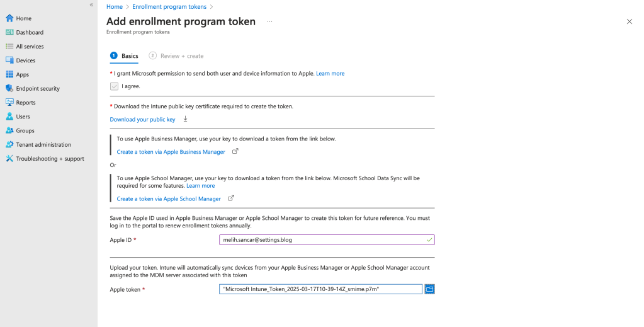This screenshot has width=644, height=327.
Task: Click the Users icon in sidebar
Action: (9, 117)
